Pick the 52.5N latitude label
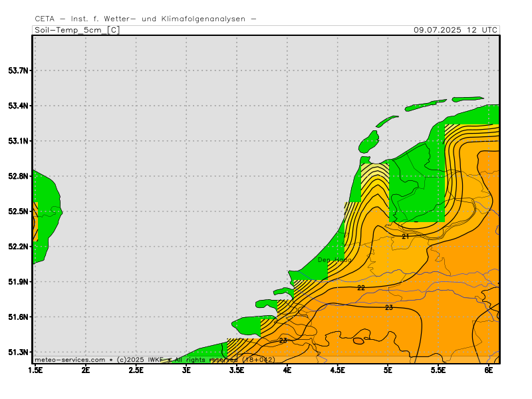Viewport: 532px width, 399px height. click(x=18, y=211)
